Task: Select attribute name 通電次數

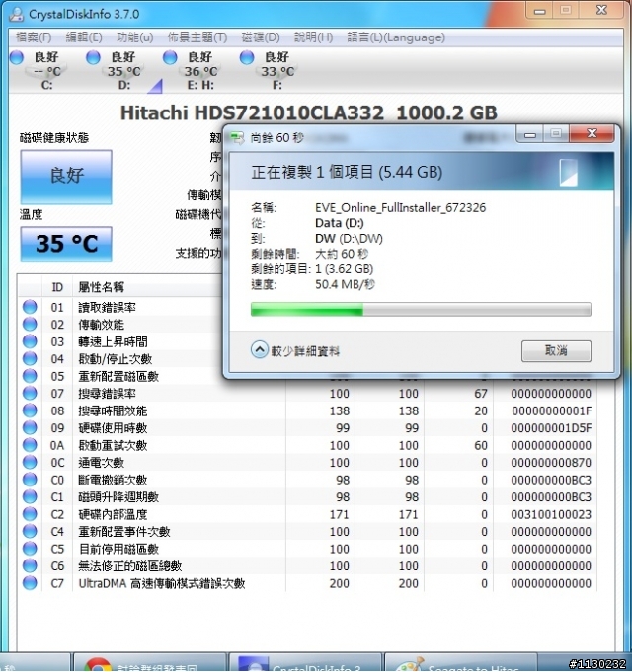Action: pyautogui.click(x=101, y=463)
